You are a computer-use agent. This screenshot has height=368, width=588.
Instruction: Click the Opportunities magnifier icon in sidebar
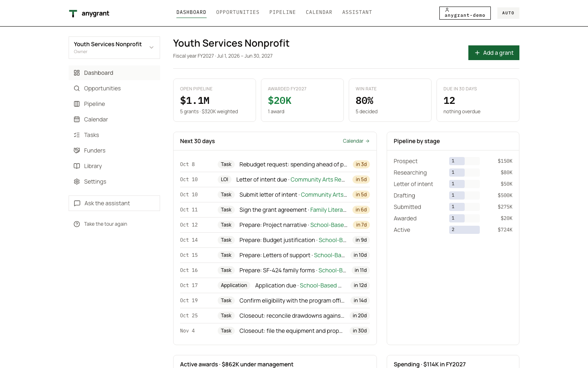point(77,88)
